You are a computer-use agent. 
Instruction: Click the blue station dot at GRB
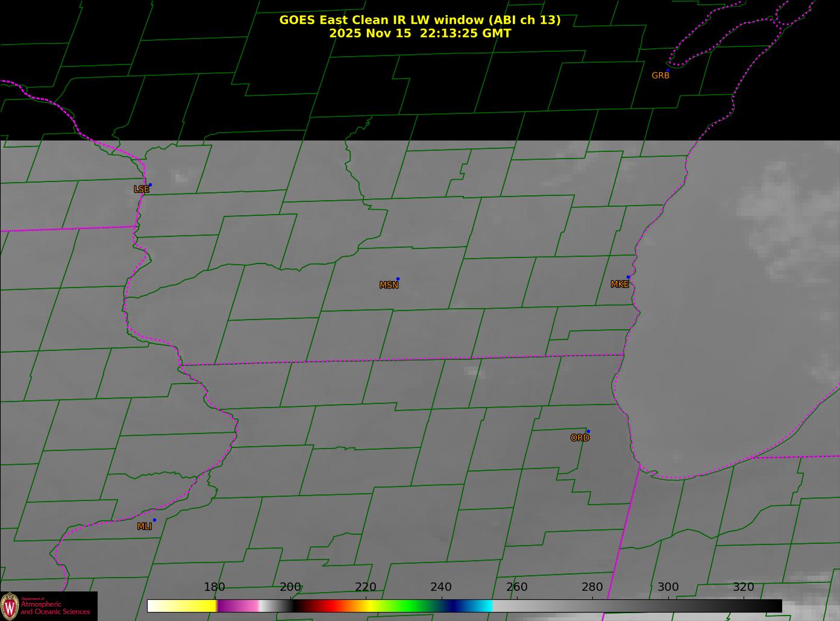pos(668,71)
